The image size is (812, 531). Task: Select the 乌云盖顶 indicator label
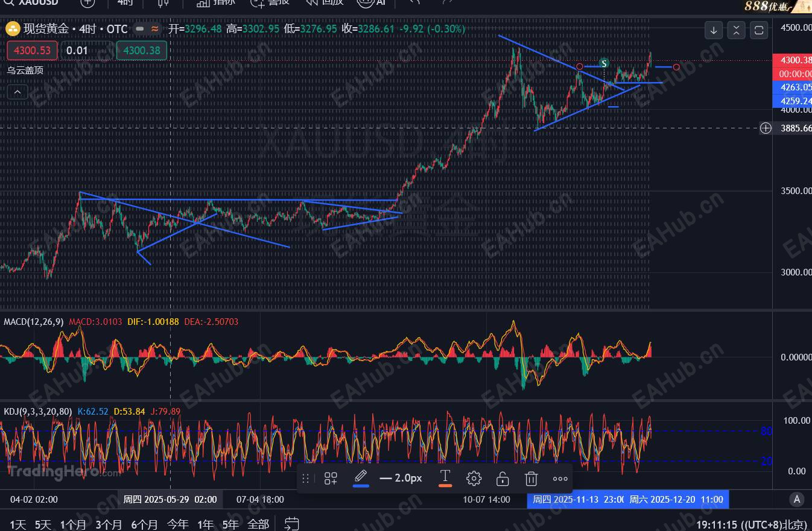coord(25,70)
